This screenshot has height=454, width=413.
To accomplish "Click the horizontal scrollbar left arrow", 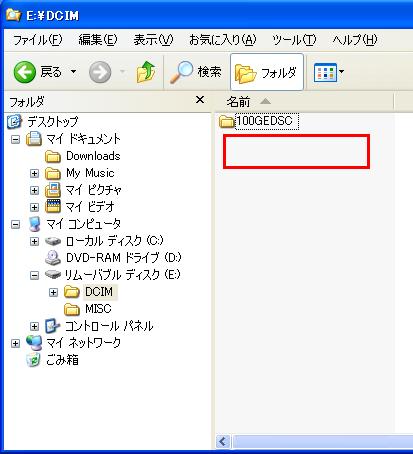I will [223, 442].
